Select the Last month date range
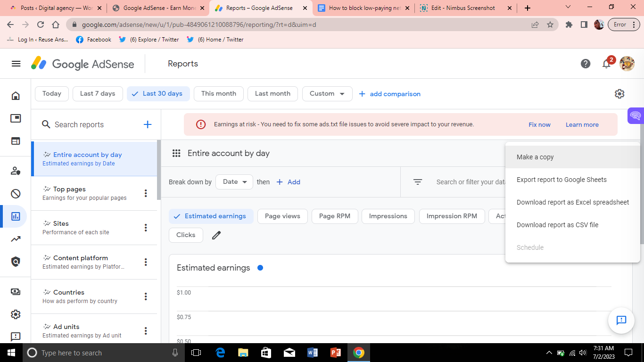This screenshot has width=644, height=362. click(272, 94)
